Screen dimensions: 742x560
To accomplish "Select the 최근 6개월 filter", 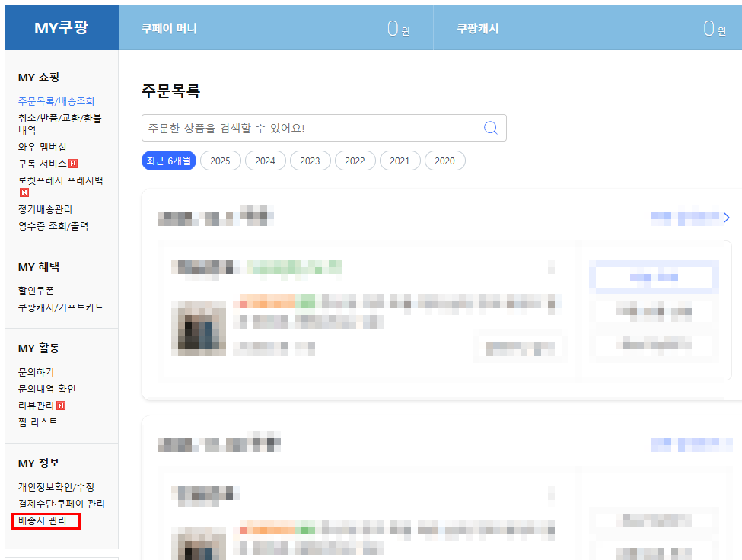I will click(x=168, y=161).
